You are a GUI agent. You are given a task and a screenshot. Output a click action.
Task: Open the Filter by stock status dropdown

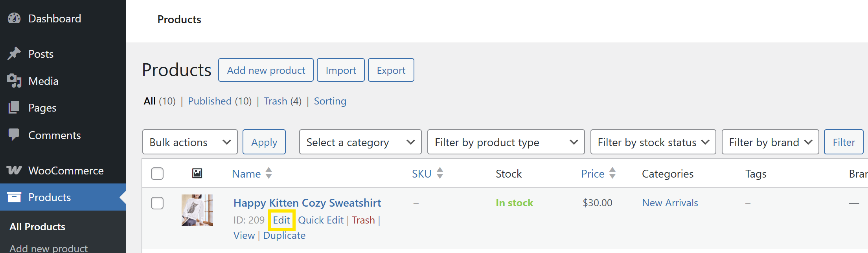[653, 142]
